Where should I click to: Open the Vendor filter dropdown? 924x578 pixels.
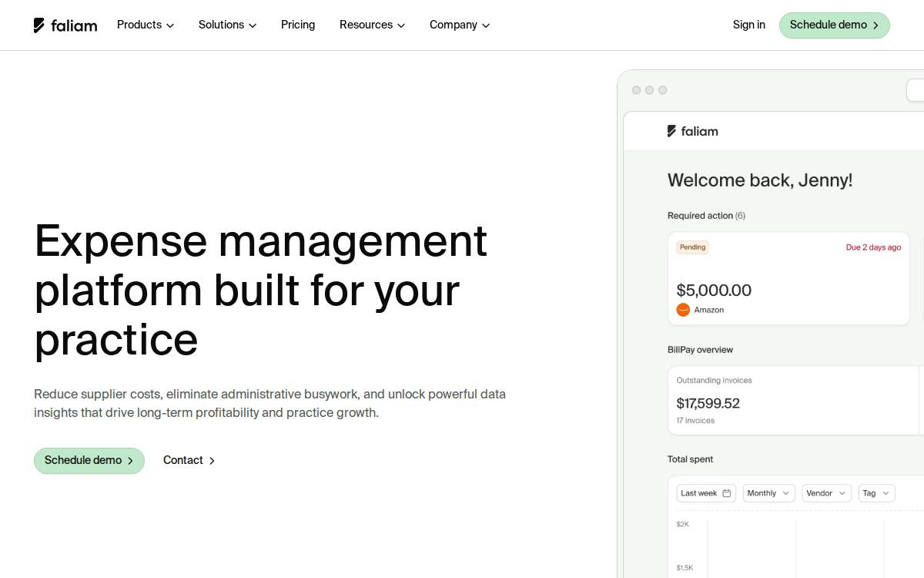[826, 493]
